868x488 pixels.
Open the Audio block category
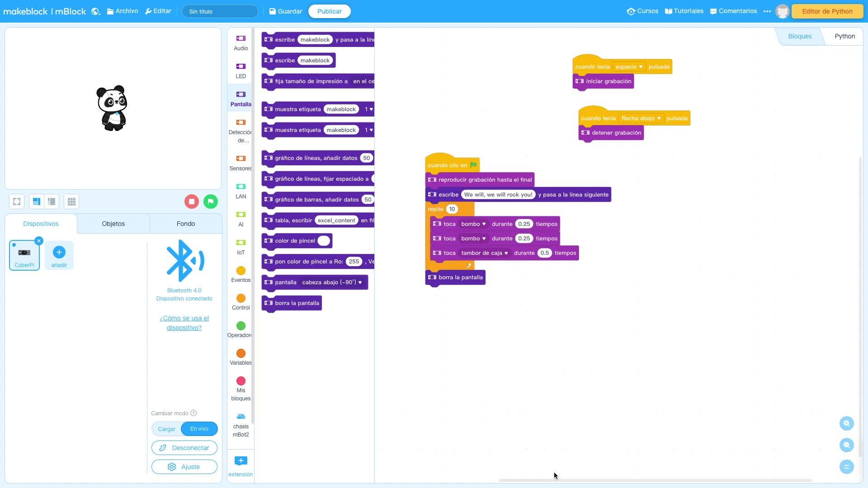click(241, 42)
